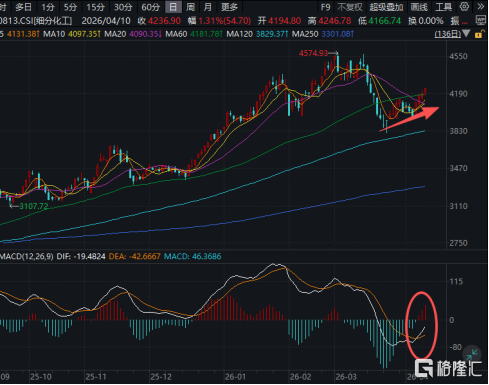Select the 1分 one-minute period tab
The image size is (489, 385).
pyautogui.click(x=47, y=7)
